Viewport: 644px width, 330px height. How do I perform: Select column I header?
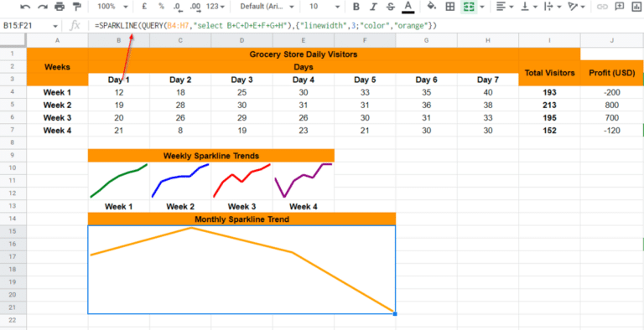tap(549, 40)
